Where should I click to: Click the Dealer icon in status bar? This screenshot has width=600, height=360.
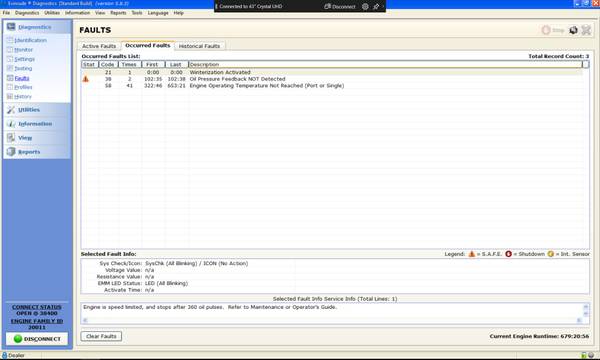pyautogui.click(x=5, y=355)
